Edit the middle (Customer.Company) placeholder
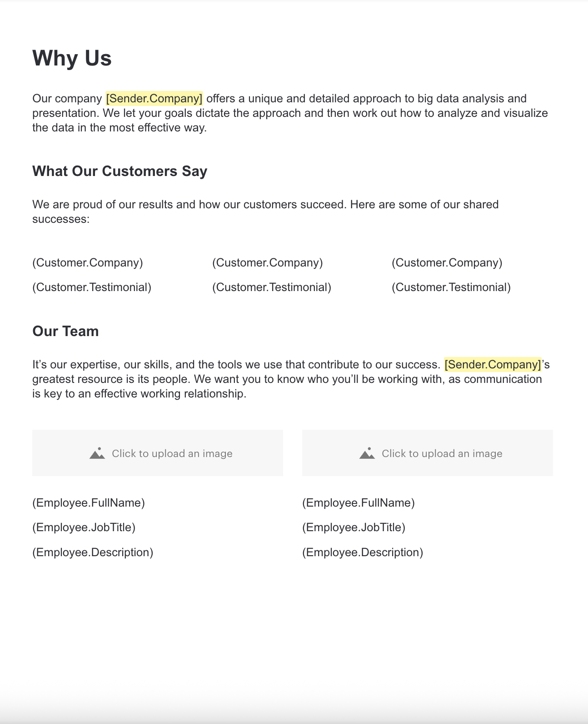Image resolution: width=588 pixels, height=724 pixels. click(267, 263)
